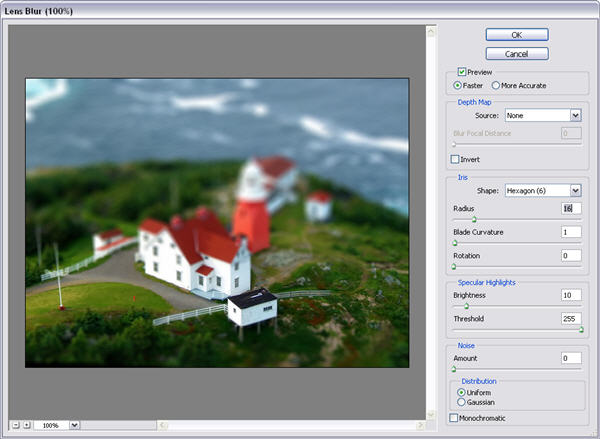Image resolution: width=600 pixels, height=439 pixels.
Task: Select the More Accurate radio option
Action: (x=496, y=85)
